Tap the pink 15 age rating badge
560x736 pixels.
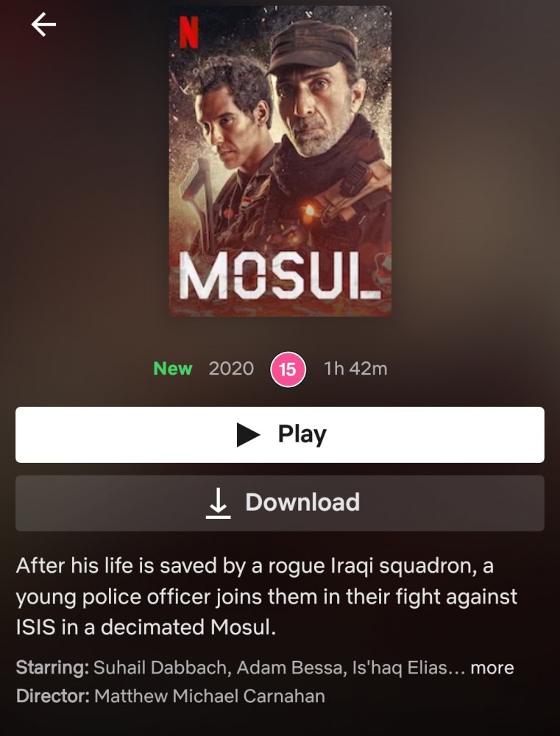tap(288, 369)
